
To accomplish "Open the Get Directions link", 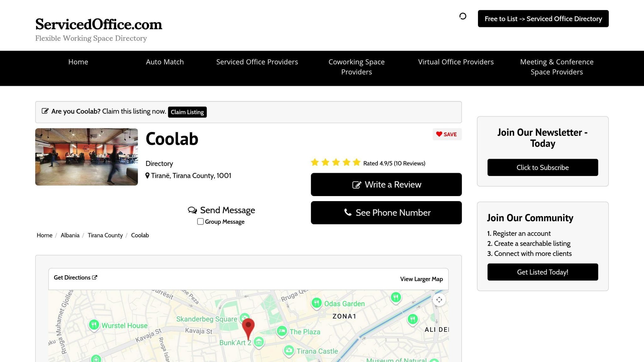I will point(75,277).
